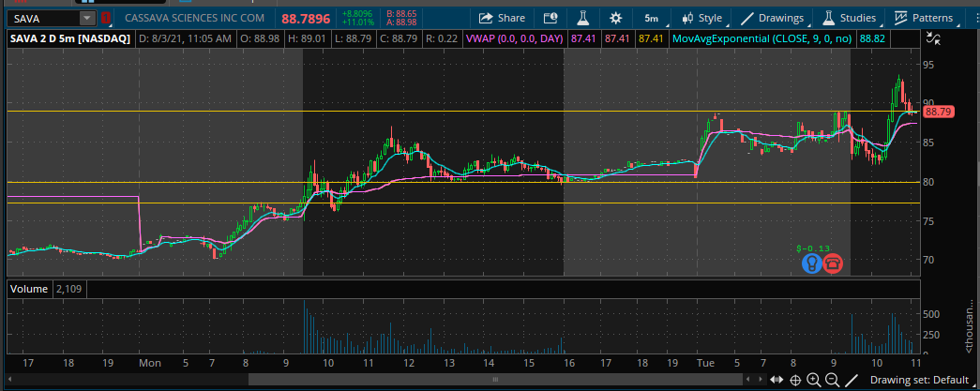Click the blue lightbulb chart event icon
This screenshot has height=391, width=980.
(811, 263)
